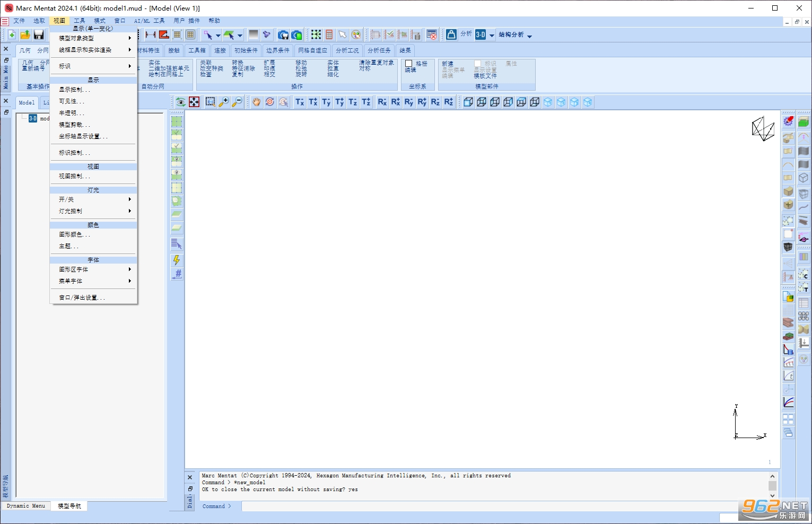The height and width of the screenshot is (524, 812).
Task: Click the 新建 button in 模型部件
Action: [448, 64]
